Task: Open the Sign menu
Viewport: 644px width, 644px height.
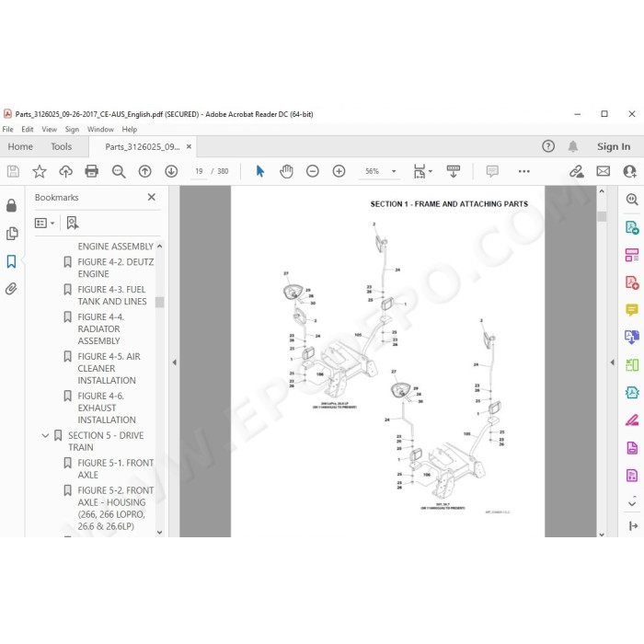Action: coord(72,130)
